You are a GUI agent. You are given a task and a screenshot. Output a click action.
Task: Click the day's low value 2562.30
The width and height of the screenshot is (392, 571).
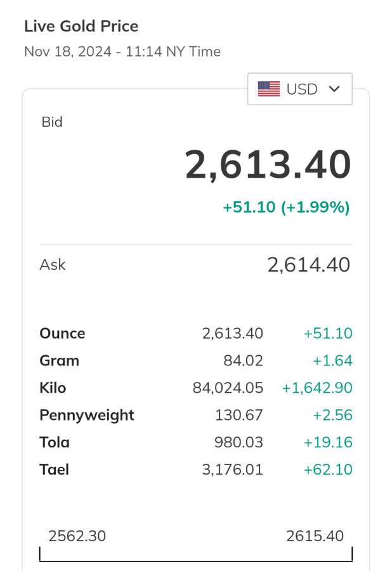click(x=77, y=536)
